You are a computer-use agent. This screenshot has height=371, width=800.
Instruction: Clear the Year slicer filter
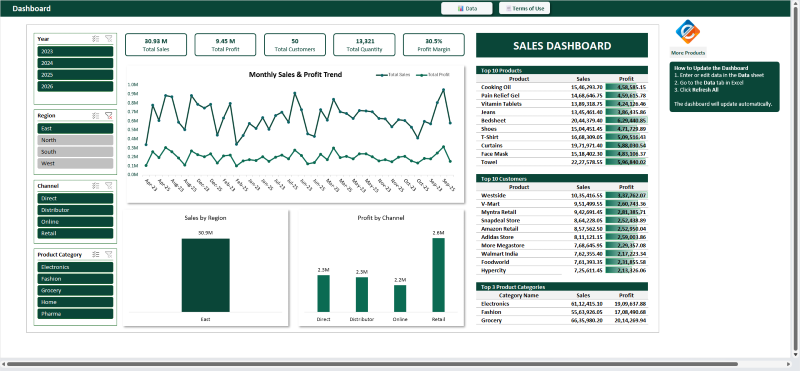108,39
